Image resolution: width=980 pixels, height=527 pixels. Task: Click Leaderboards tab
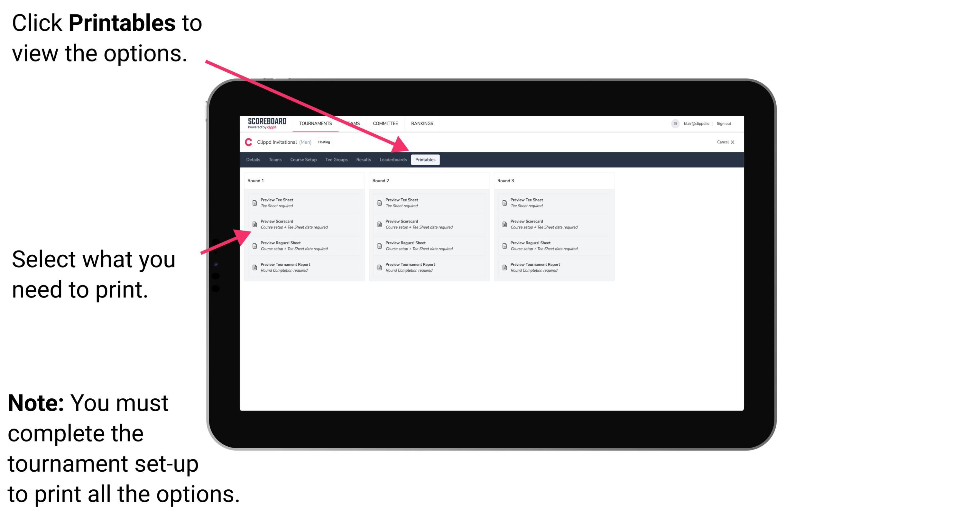coord(392,160)
